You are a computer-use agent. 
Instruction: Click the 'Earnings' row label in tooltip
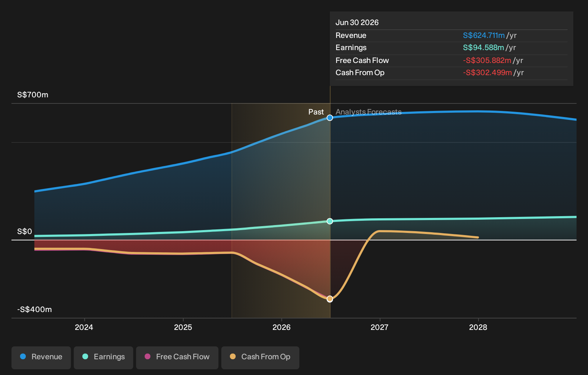click(351, 48)
